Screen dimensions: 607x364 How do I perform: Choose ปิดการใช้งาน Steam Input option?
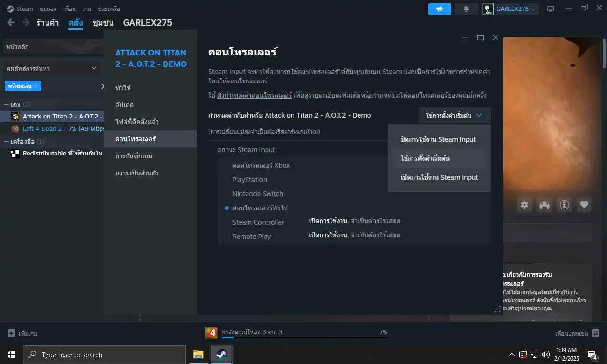point(438,139)
